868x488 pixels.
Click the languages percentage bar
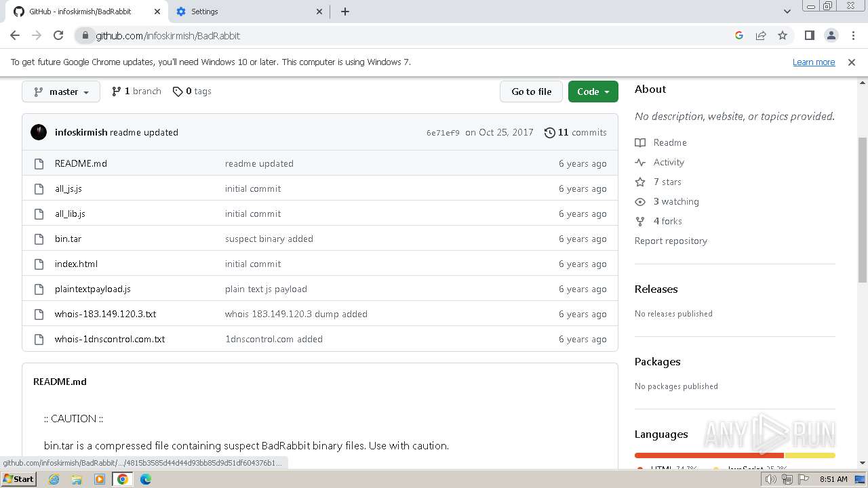(x=735, y=455)
